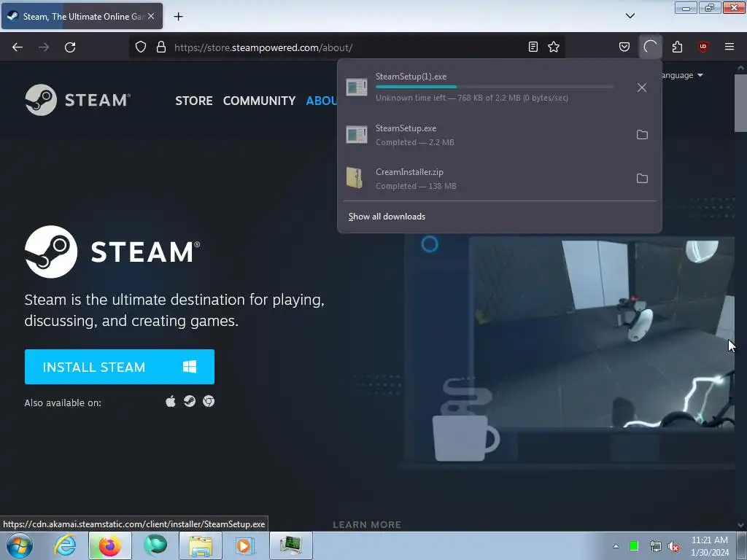
Task: Open the uBlock Origin extension icon
Action: click(703, 47)
